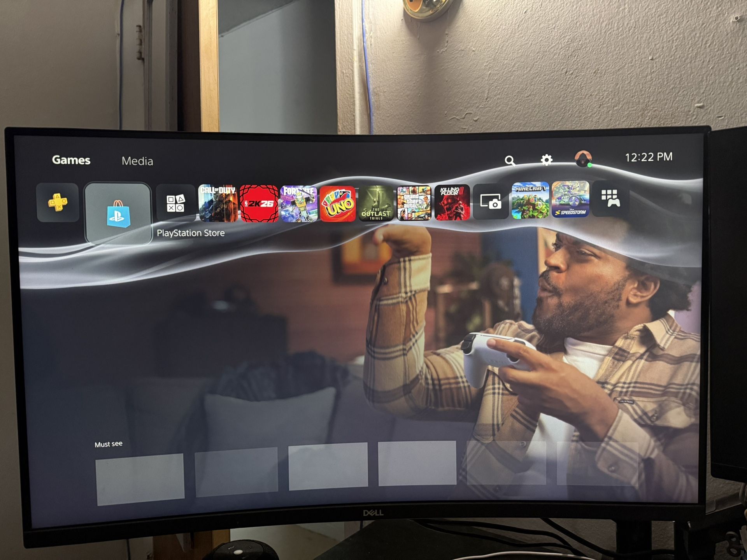The image size is (747, 560).
Task: Launch the Minecraft game tile
Action: pyautogui.click(x=530, y=200)
